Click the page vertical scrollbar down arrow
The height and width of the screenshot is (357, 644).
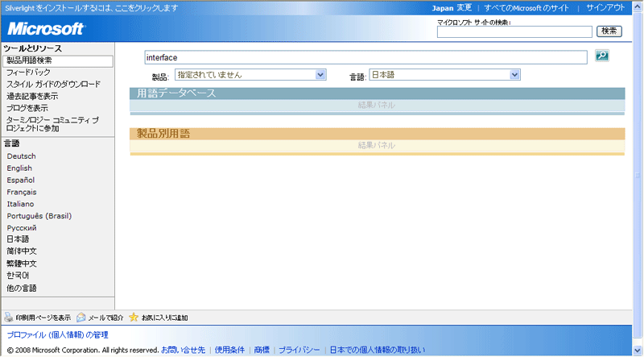(638, 351)
